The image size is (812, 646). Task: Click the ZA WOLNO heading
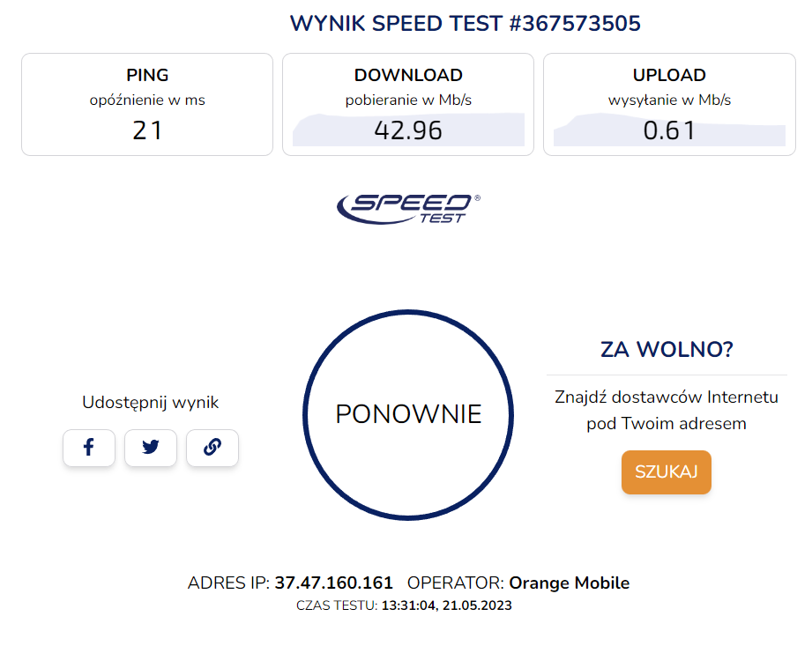point(666,348)
